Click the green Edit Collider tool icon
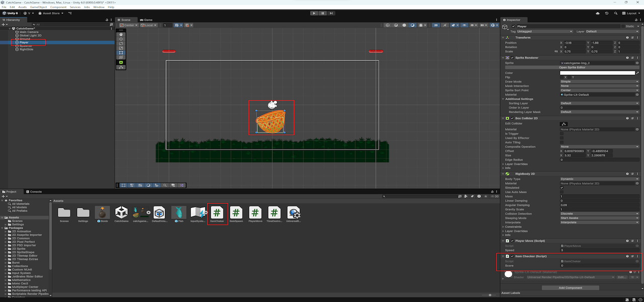644x302 pixels. pos(121,62)
